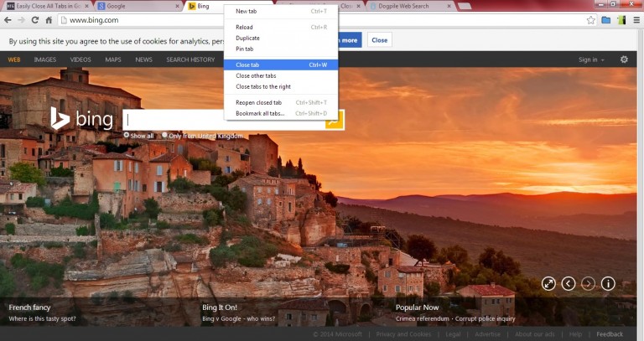The width and height of the screenshot is (644, 341).
Task: Select Pin tab from the context menu
Action: point(281,49)
